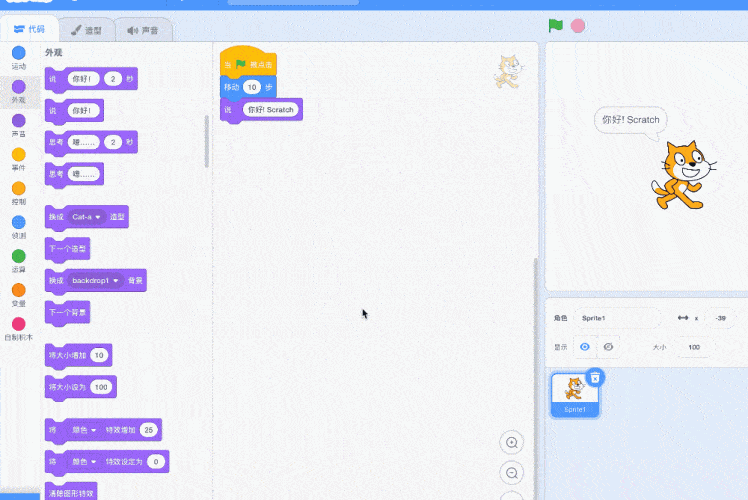Expand the backdrop1 background dropdown
The width and height of the screenshot is (748, 500).
[95, 281]
